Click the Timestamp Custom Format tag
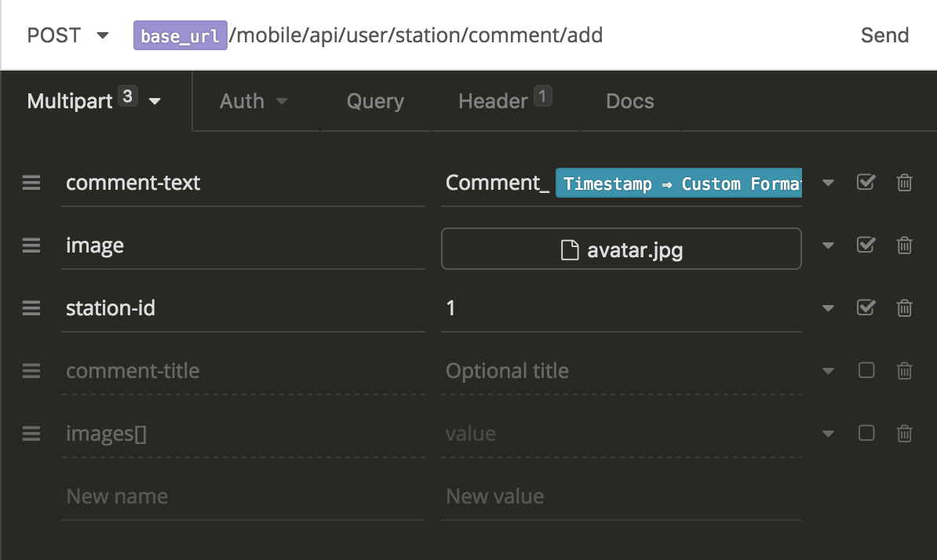 tap(679, 184)
